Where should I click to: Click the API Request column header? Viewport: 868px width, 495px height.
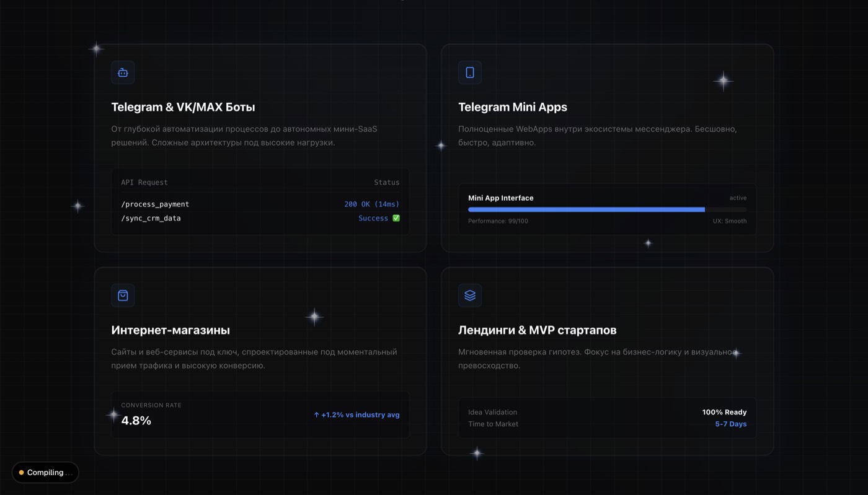pyautogui.click(x=144, y=182)
